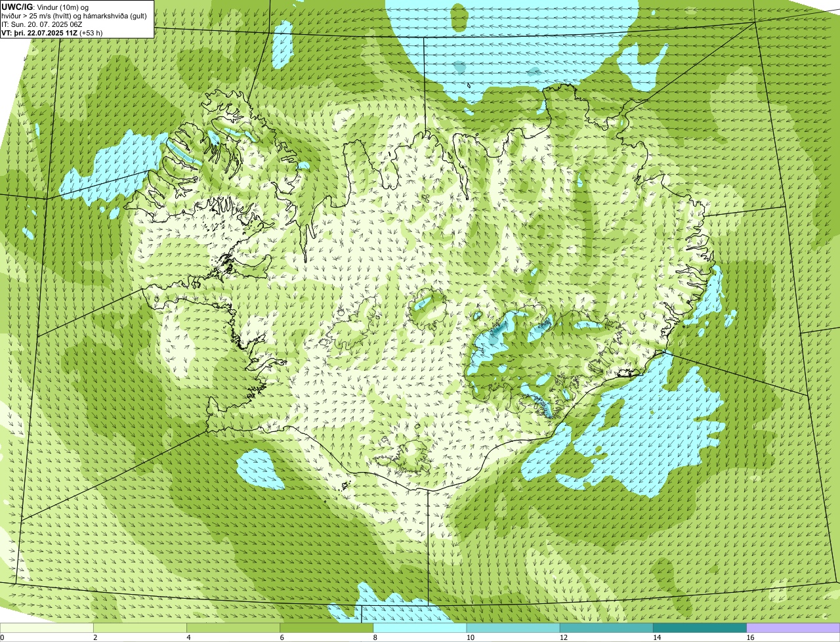Viewport: 840px width, 642px height.
Task: Click the pale 0–2 m/s legend swatch
Action: [47, 628]
